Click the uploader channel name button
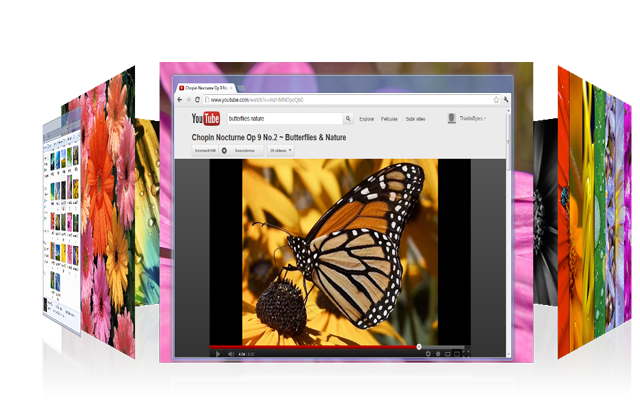Image resolution: width=640 pixels, height=400 pixels. 205,151
